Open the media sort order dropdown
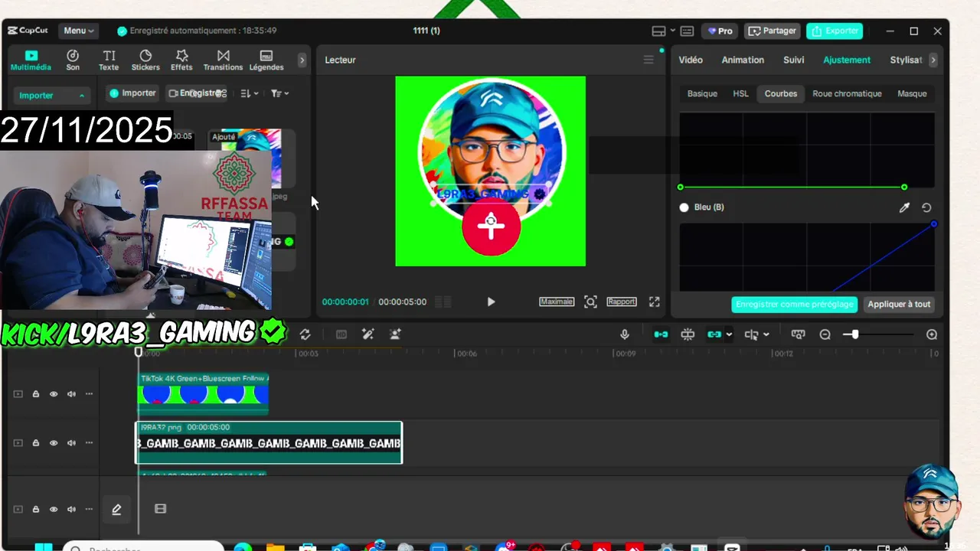 (x=250, y=93)
